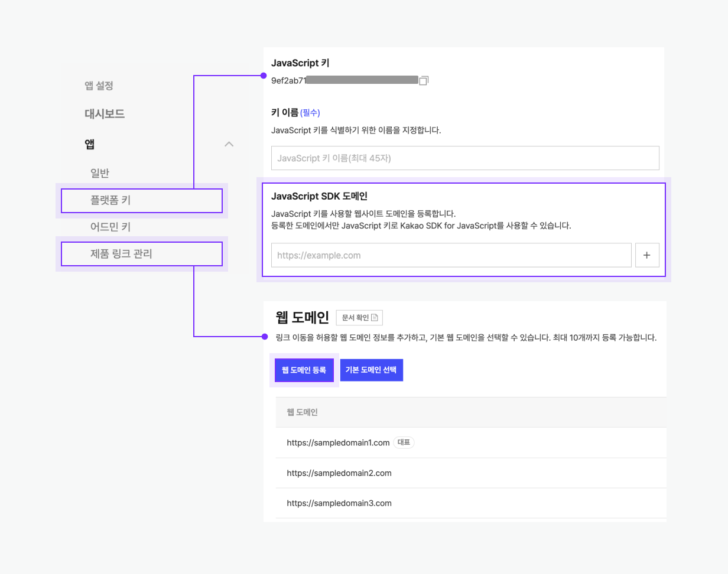Click the JavaScript 키 이름 input field
This screenshot has width=728, height=574.
tap(465, 158)
